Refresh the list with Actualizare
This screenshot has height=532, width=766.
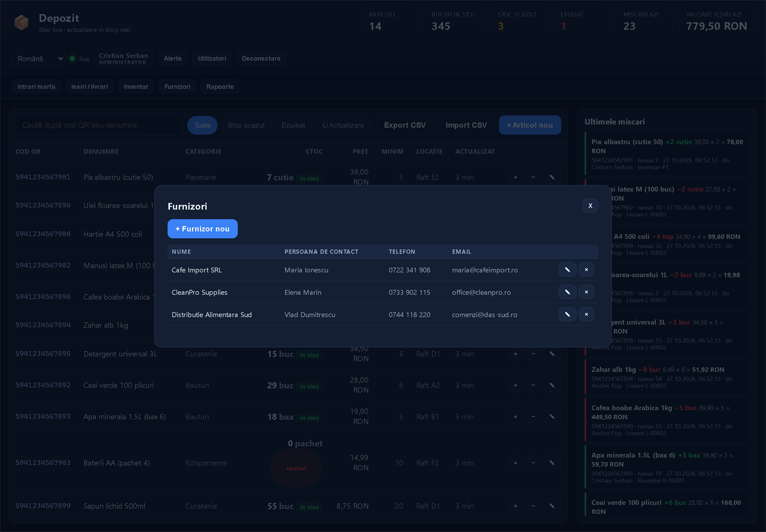[x=343, y=125]
